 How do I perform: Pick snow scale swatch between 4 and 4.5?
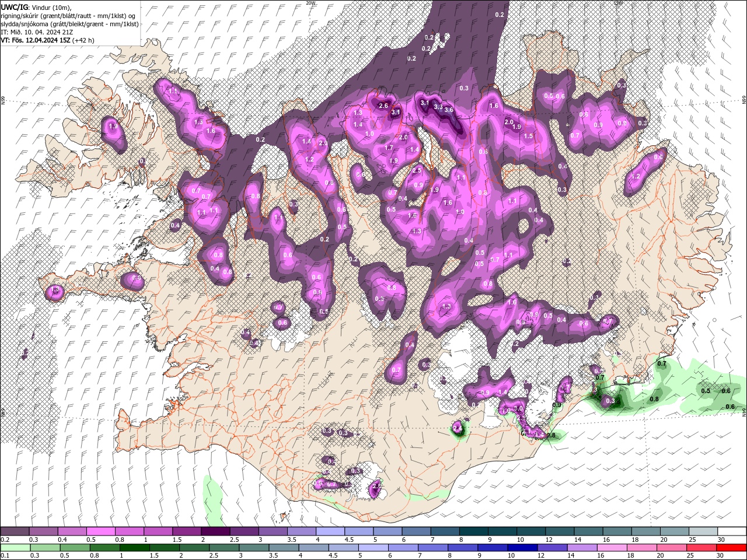[330, 531]
